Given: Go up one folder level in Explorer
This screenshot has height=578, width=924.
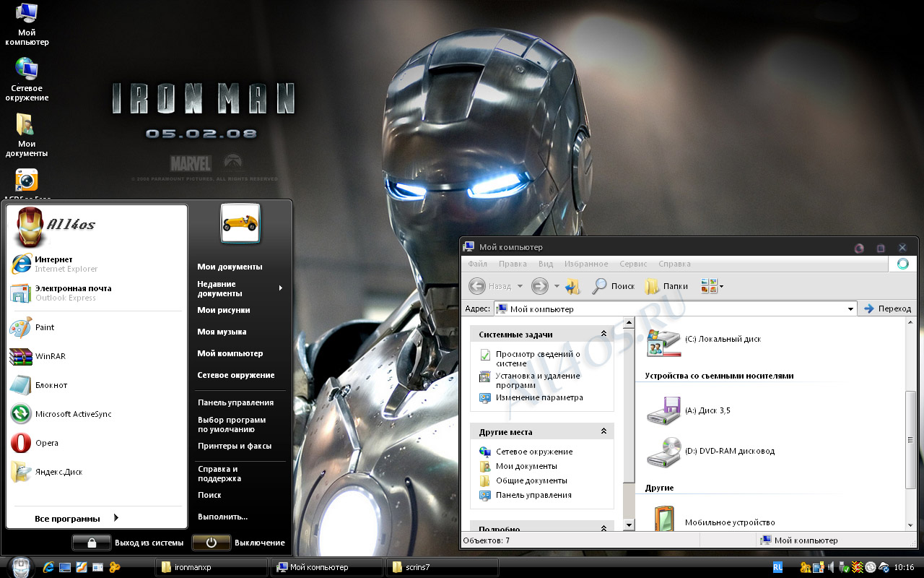Looking at the screenshot, I should [x=573, y=286].
